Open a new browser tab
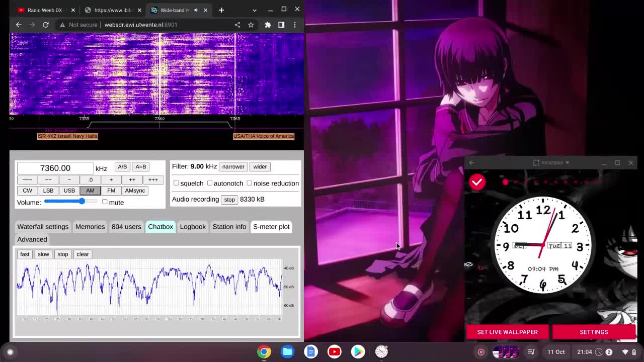This screenshot has height=362, width=644. pos(221,10)
